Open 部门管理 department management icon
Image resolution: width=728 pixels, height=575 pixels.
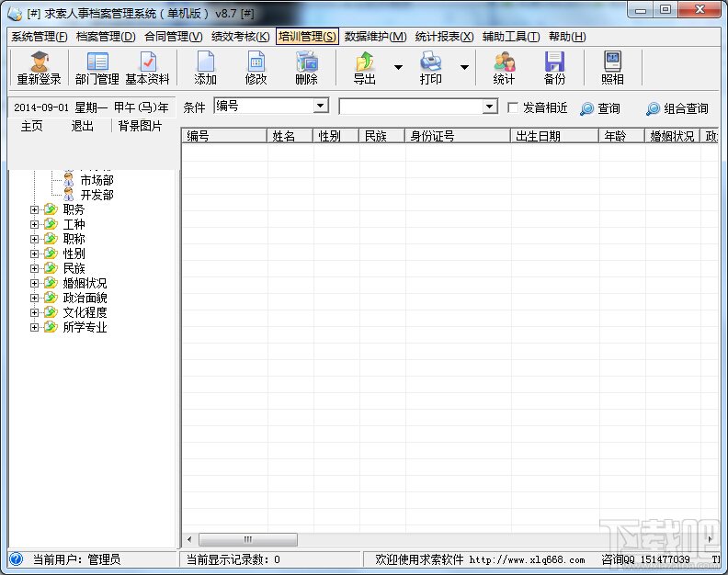pos(97,62)
